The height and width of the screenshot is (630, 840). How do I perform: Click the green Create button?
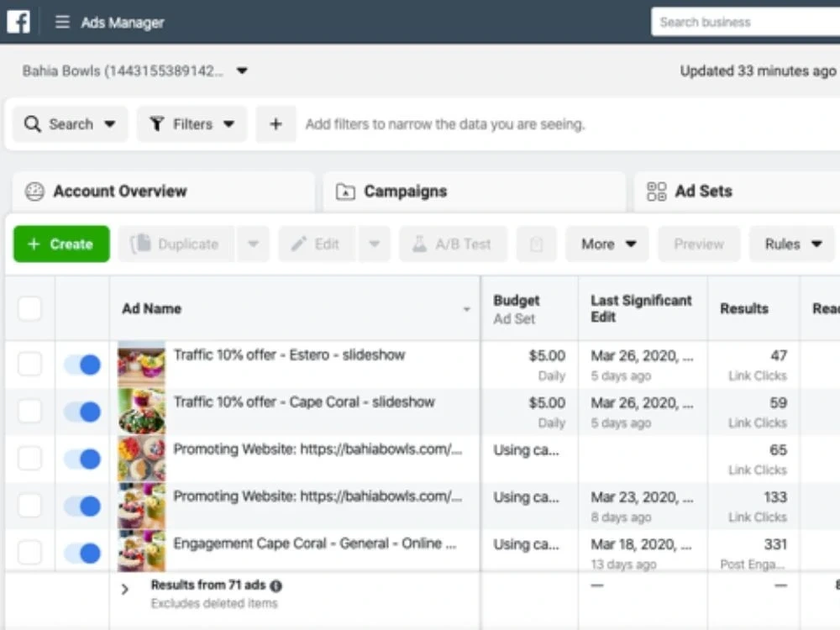coord(61,244)
